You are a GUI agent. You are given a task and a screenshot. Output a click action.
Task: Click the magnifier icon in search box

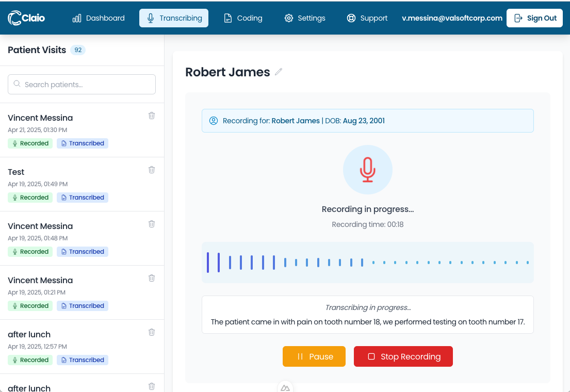click(x=17, y=84)
